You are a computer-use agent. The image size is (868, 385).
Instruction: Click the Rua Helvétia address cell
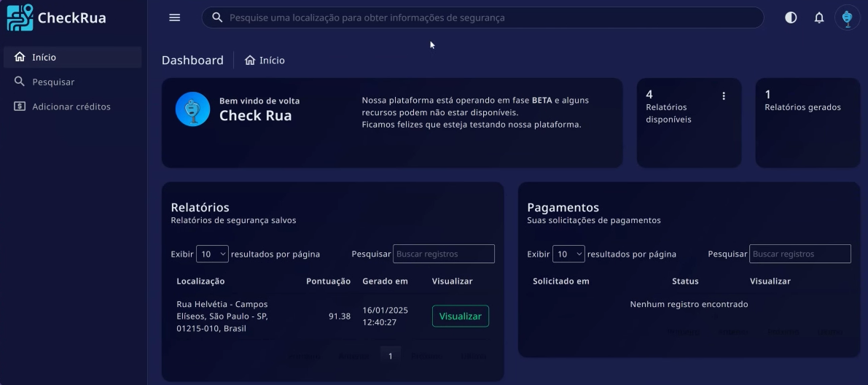point(222,316)
